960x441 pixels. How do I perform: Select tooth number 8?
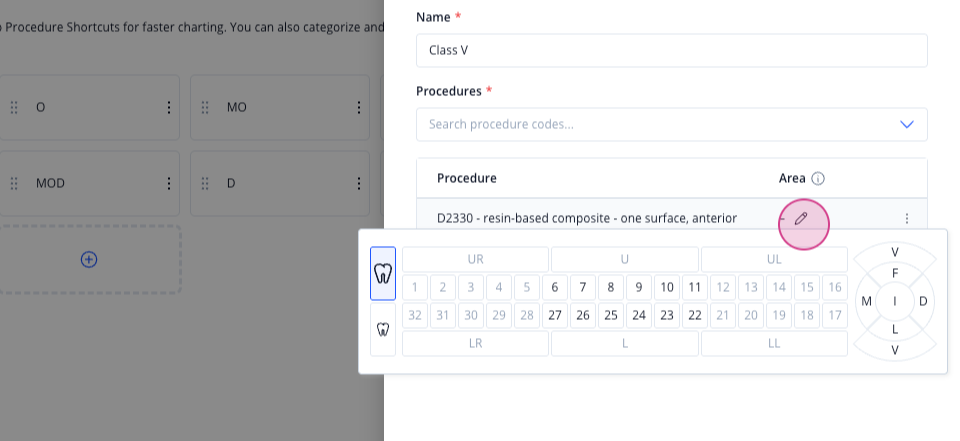[611, 287]
